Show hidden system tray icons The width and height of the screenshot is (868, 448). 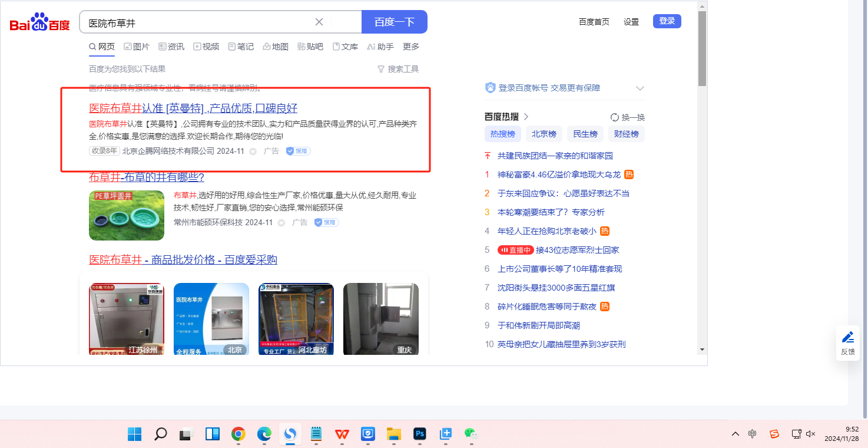pyautogui.click(x=735, y=434)
